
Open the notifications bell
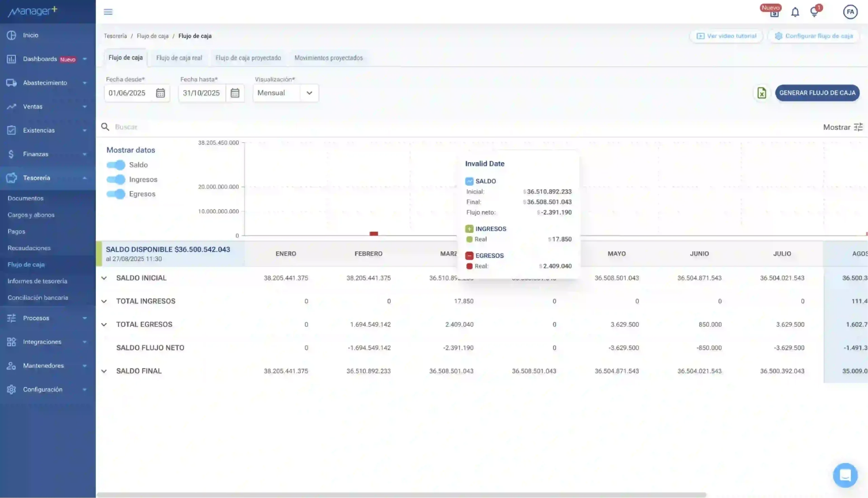(795, 12)
